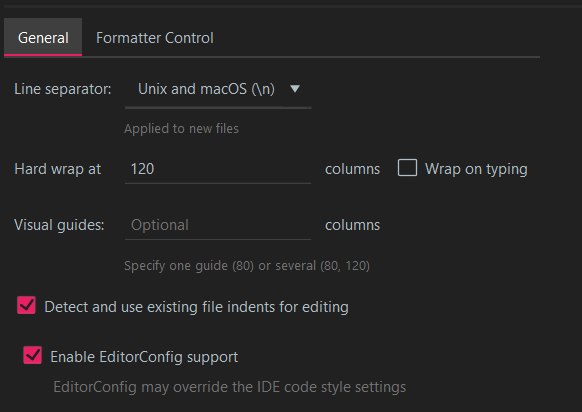This screenshot has height=412, width=582.
Task: Uncheck Detect and use existing file indents
Action: (26, 305)
